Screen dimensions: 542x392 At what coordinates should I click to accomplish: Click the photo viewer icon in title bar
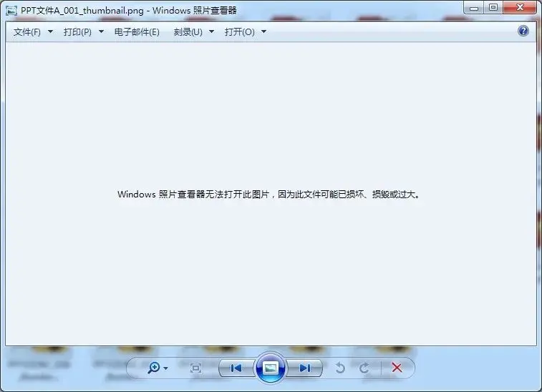(11, 11)
